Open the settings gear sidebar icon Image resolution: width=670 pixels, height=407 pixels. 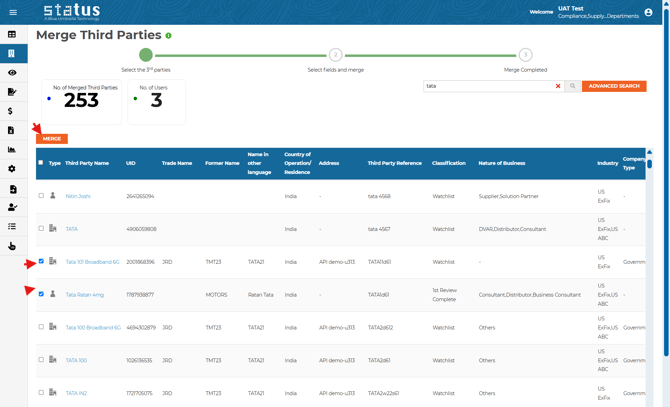12,169
